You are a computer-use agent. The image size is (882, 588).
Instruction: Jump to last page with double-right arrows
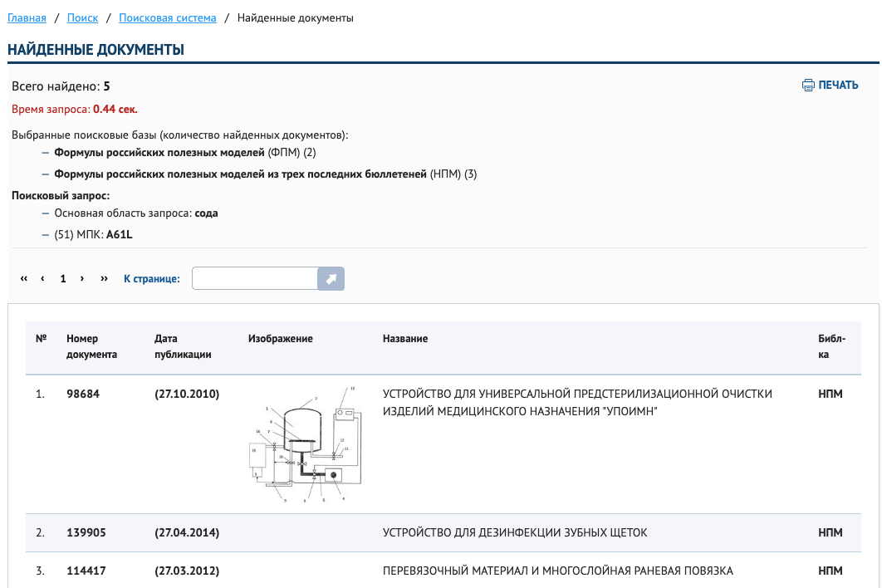point(104,279)
